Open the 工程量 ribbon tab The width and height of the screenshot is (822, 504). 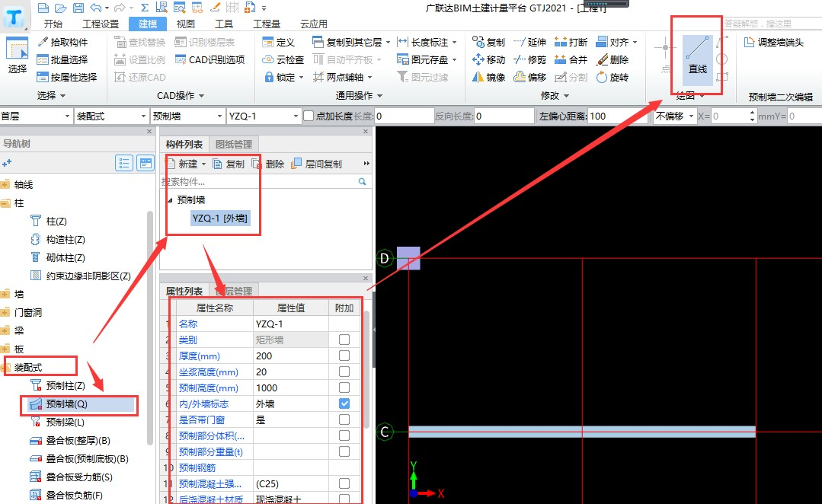(267, 24)
